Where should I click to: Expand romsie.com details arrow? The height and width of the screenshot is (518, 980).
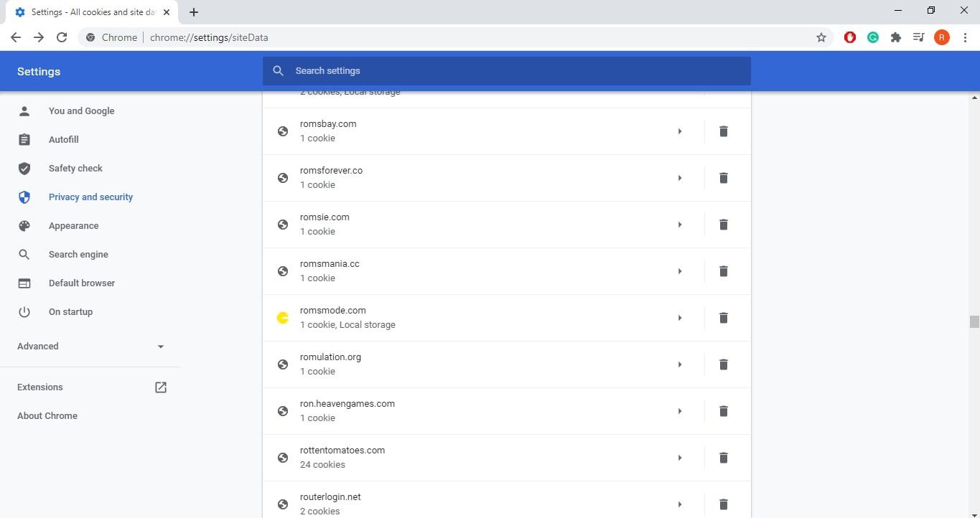coord(679,225)
